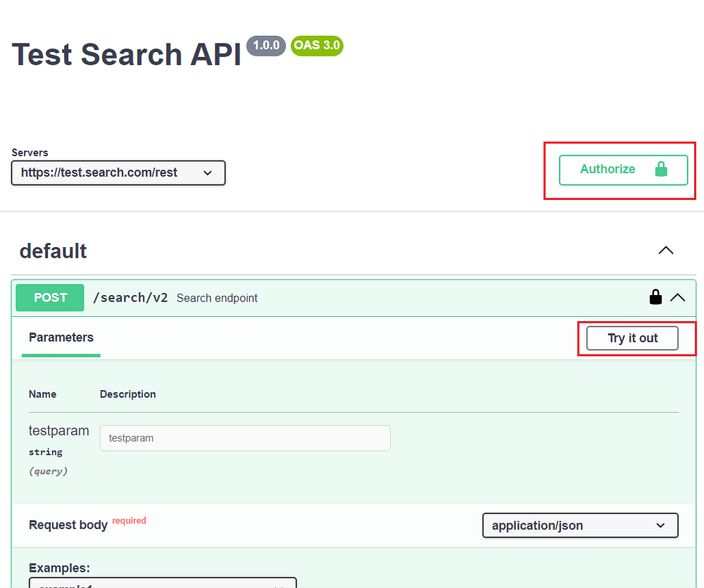Click the OAS 3.0 specification badge
This screenshot has width=704, height=588.
pos(317,45)
